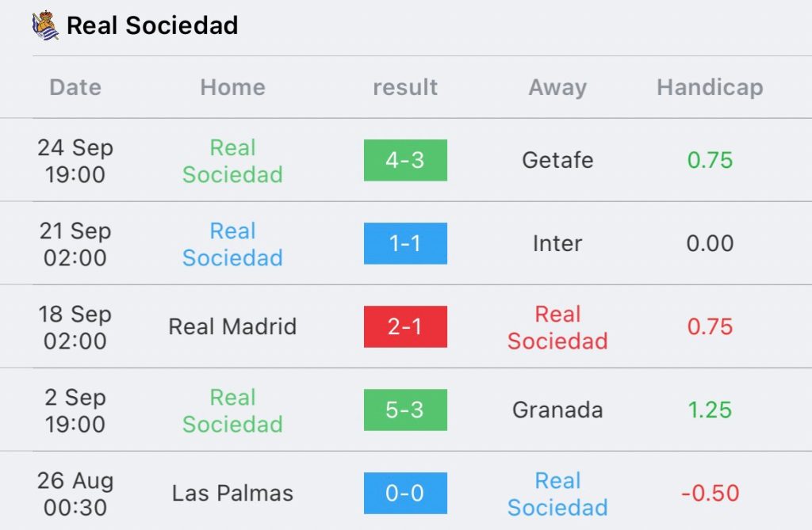
Task: Click the 1.25 handicap value
Action: click(x=710, y=410)
